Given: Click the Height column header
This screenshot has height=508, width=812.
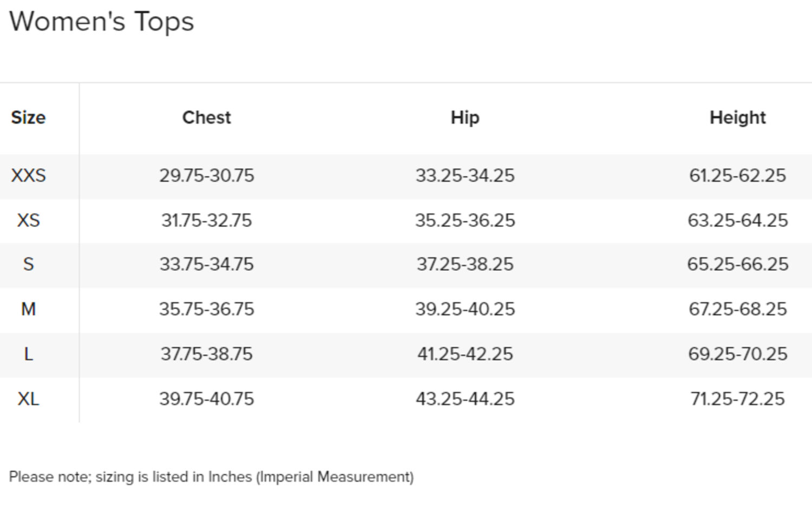Looking at the screenshot, I should tap(737, 118).
